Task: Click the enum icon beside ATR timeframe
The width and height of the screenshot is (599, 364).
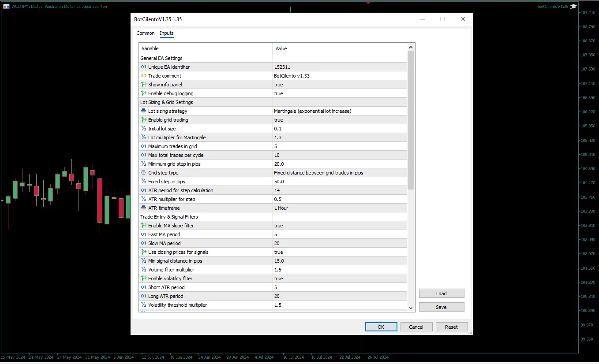Action: 143,208
